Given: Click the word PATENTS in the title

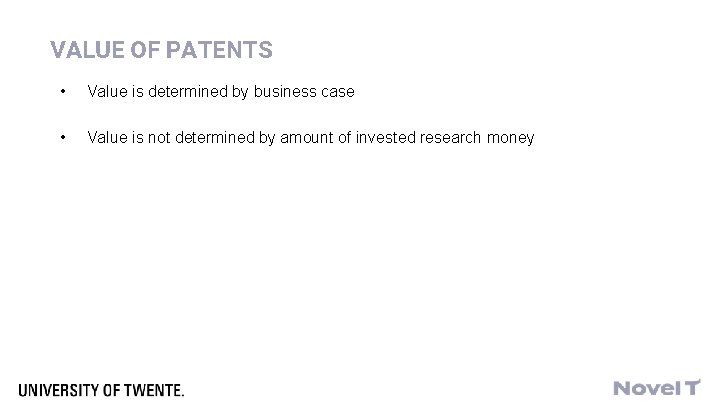Looking at the screenshot, I should pyautogui.click(x=219, y=50).
